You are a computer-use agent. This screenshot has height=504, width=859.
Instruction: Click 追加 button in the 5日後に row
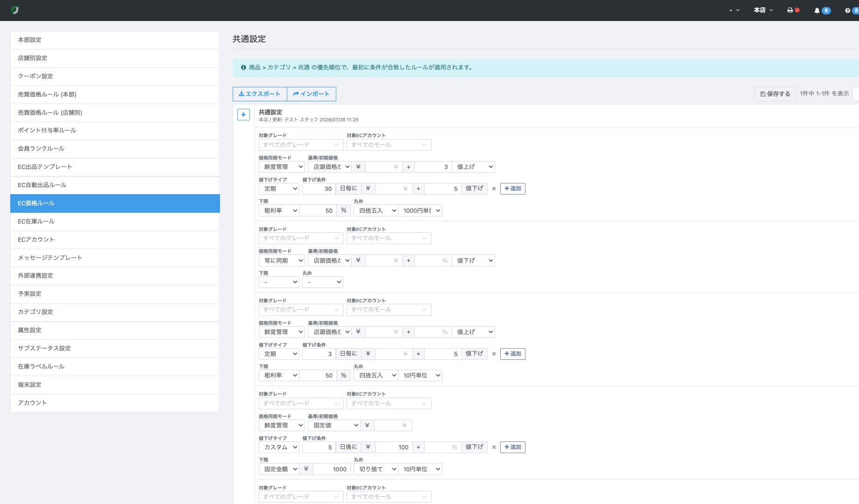[513, 447]
